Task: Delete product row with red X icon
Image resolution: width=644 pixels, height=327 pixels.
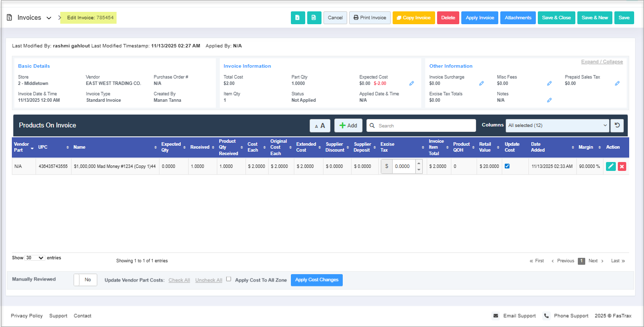Action: pyautogui.click(x=622, y=166)
